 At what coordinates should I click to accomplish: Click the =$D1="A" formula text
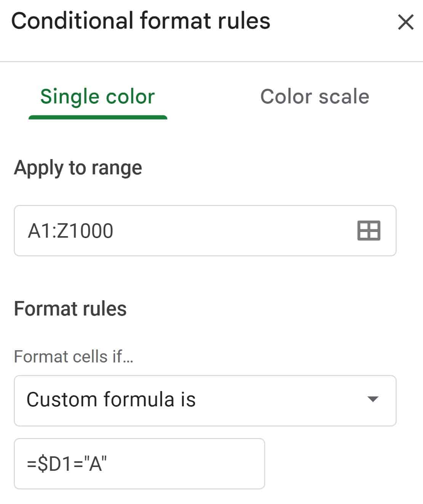pyautogui.click(x=67, y=464)
